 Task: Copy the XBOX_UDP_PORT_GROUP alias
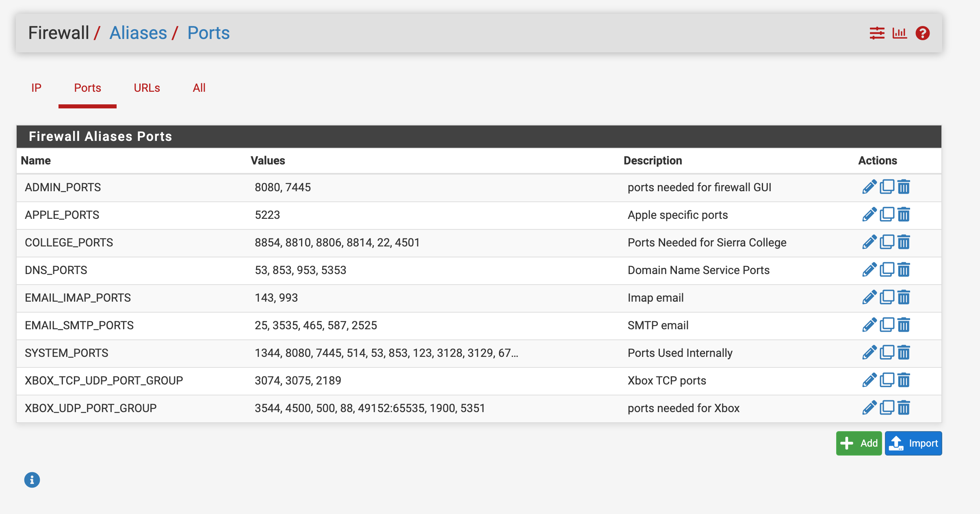[x=887, y=408]
